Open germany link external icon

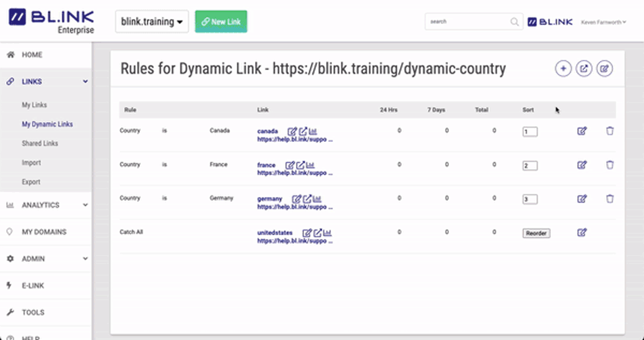click(x=307, y=199)
